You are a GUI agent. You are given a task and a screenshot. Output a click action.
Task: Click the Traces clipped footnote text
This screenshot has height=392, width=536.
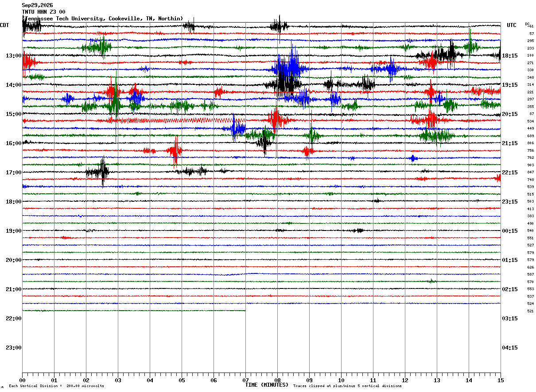click(x=347, y=386)
